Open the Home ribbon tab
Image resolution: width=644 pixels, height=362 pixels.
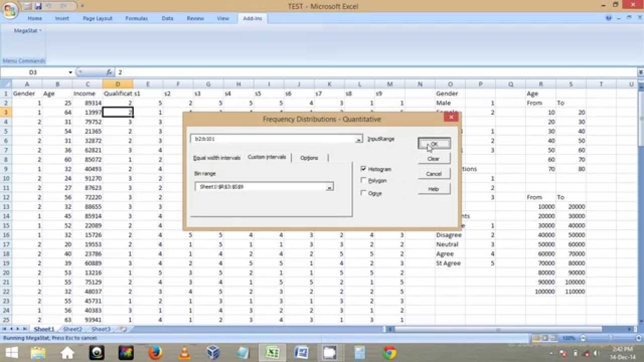click(35, 18)
